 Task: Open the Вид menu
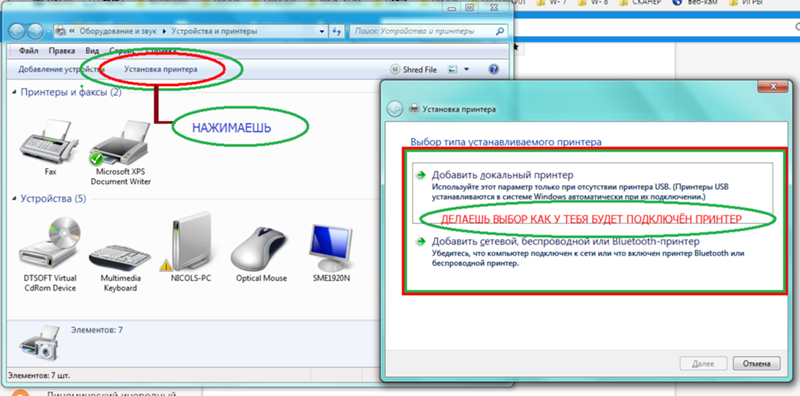coord(92,51)
